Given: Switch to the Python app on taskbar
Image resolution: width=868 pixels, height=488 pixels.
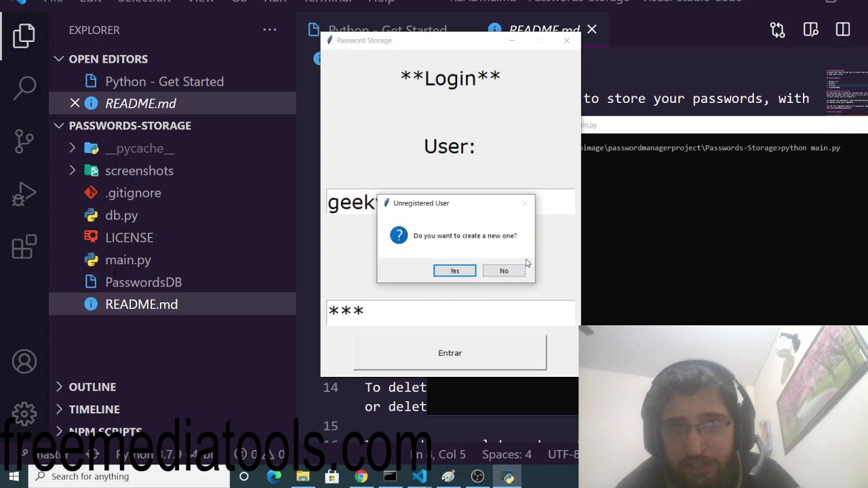Looking at the screenshot, I should click(508, 476).
